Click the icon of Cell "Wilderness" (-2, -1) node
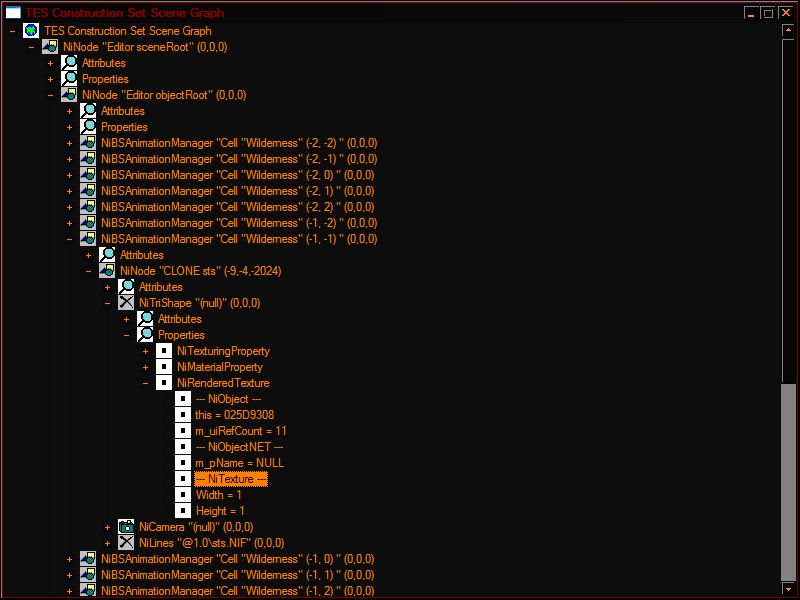Screen dimensions: 800x600 [88, 159]
